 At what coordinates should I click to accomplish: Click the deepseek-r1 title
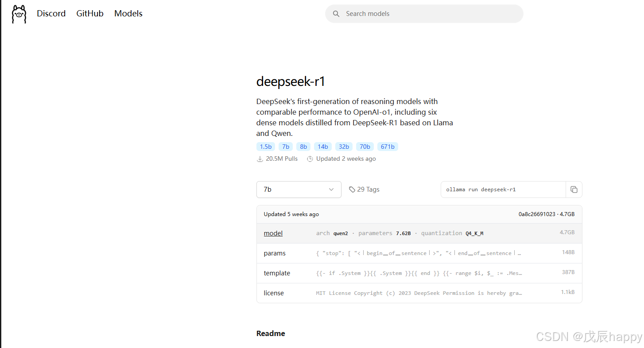291,81
